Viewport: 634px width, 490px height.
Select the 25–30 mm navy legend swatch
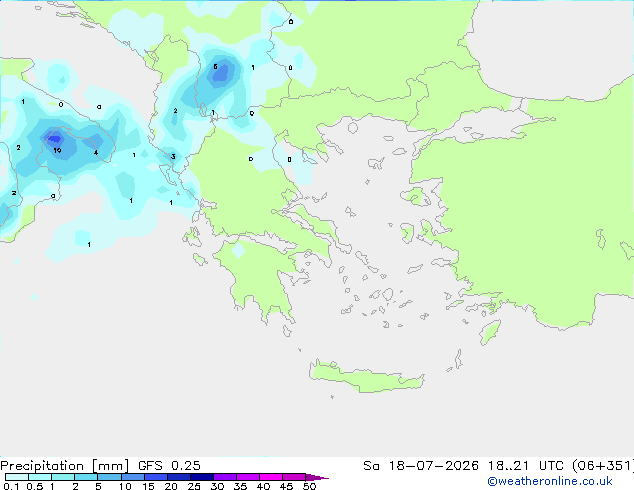pos(202,477)
